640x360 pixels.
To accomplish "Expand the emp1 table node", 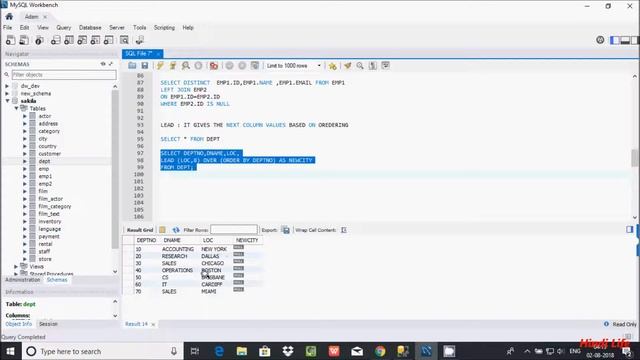I will coord(25,176).
